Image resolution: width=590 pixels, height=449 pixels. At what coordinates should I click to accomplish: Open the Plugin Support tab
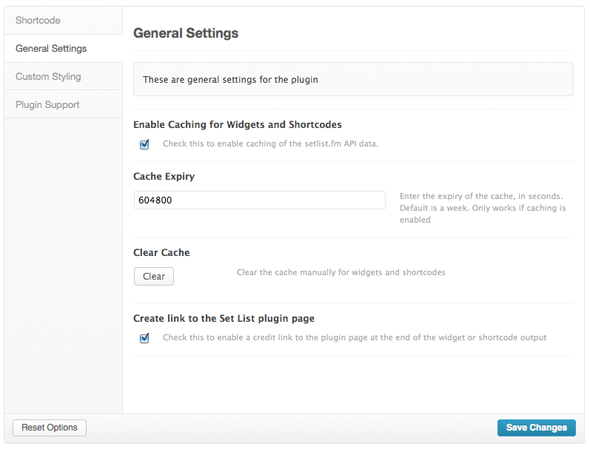click(63, 105)
